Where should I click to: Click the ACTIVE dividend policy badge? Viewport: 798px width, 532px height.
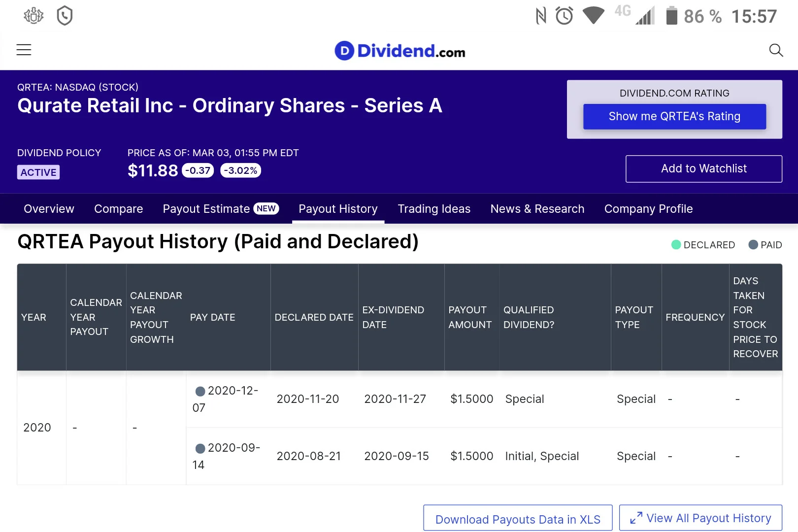[38, 172]
